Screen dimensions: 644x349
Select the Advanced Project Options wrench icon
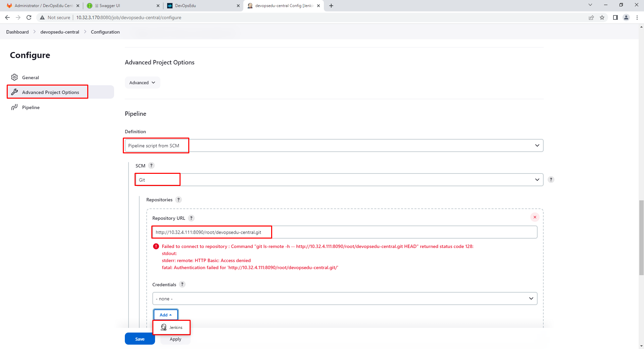[x=14, y=92]
